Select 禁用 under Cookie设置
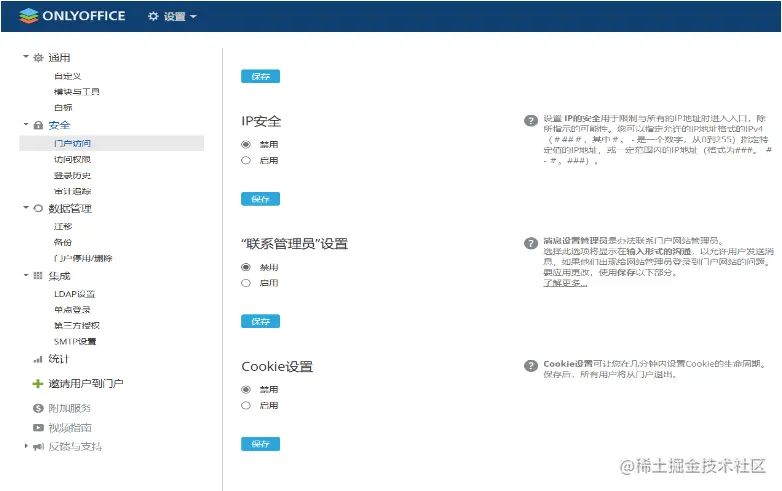Image resolution: width=782 pixels, height=491 pixels. click(246, 390)
